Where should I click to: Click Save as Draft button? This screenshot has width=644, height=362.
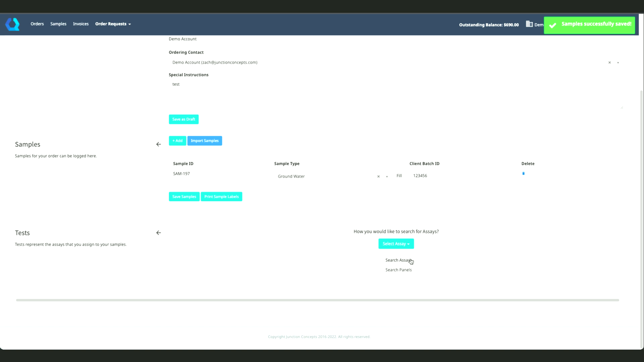183,119
